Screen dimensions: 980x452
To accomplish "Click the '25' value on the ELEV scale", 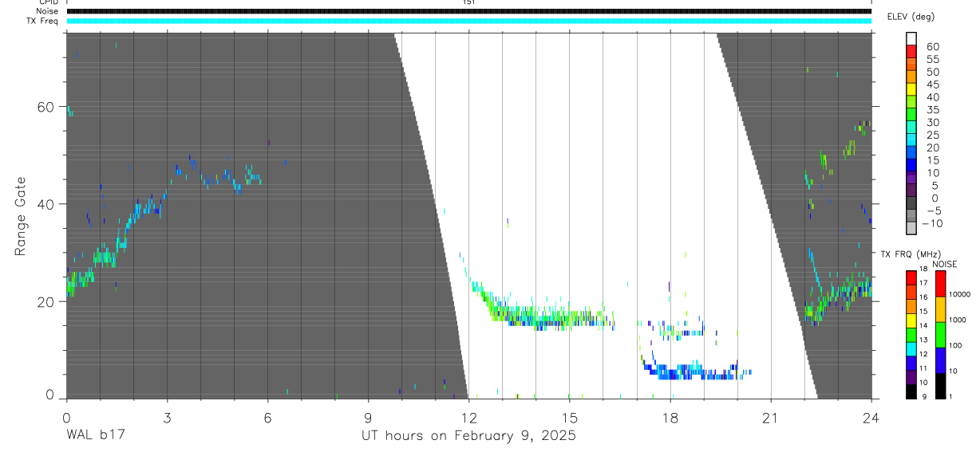I will tap(932, 135).
